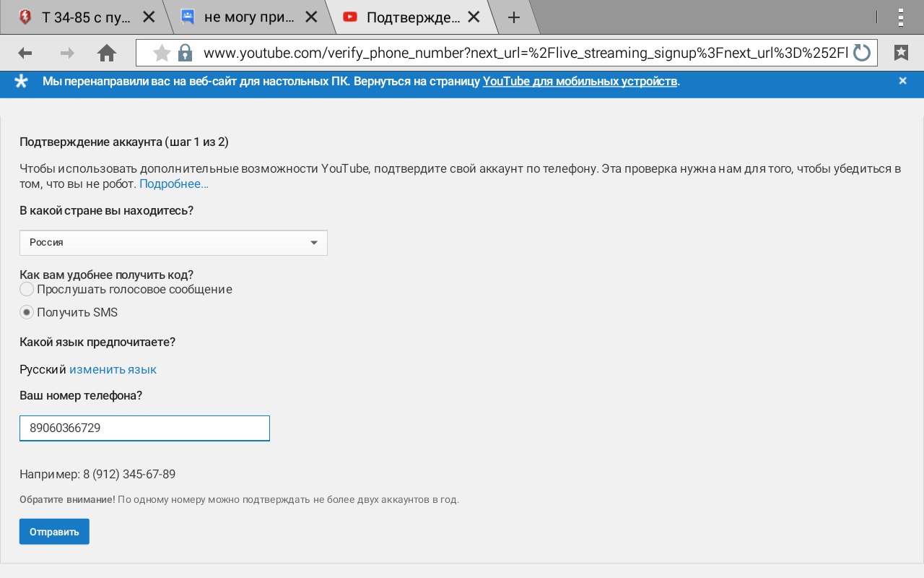Select 'Прослушать голосовое сообщение' radio option
Screen dimensions: 924x578
click(27, 289)
